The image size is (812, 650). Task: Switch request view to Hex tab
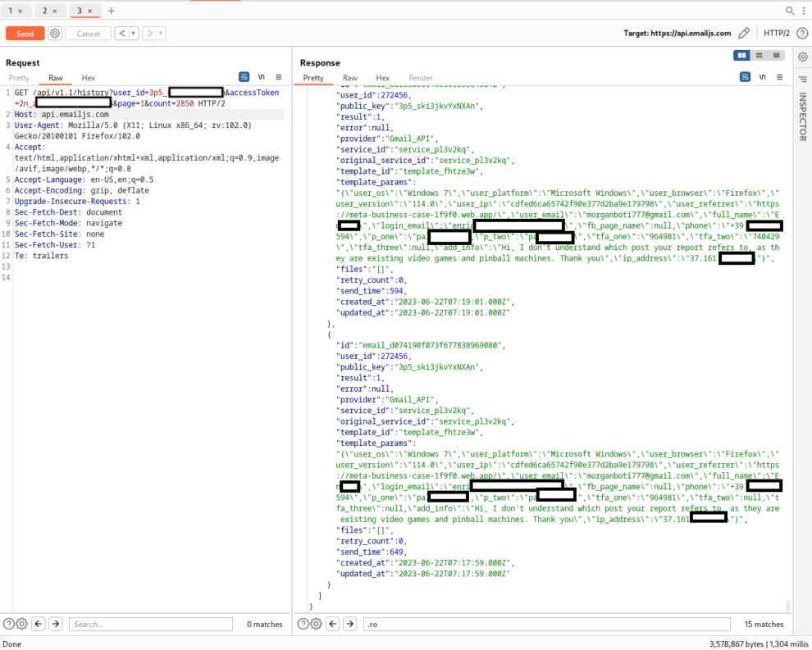coord(88,78)
